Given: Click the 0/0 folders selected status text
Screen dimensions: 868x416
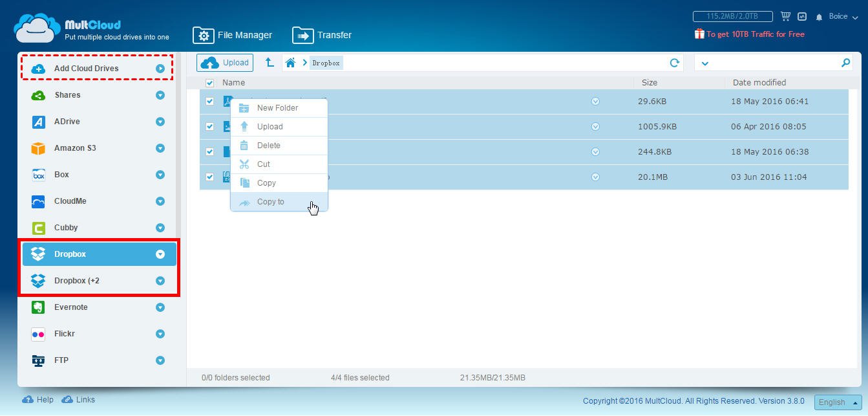Looking at the screenshot, I should (x=236, y=378).
